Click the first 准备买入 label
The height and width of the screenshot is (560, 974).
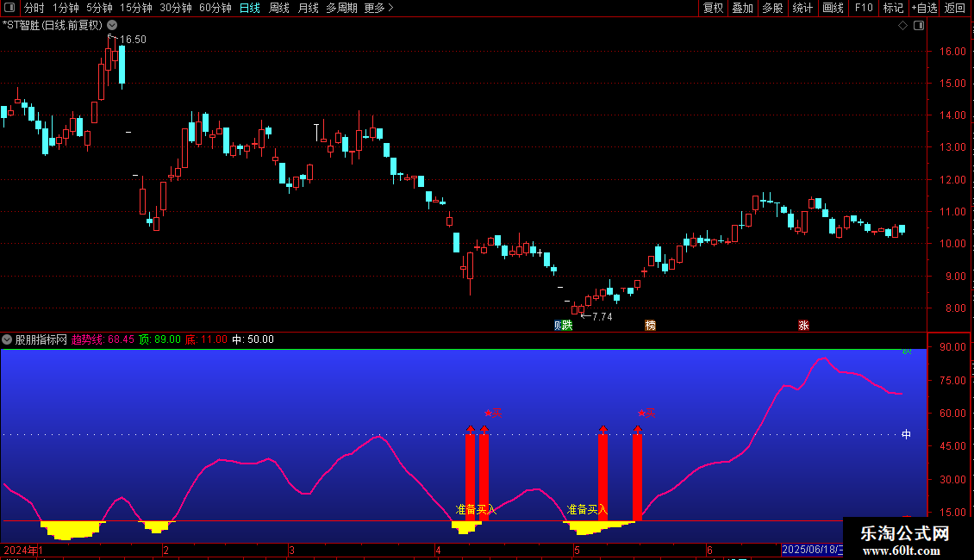(x=476, y=510)
